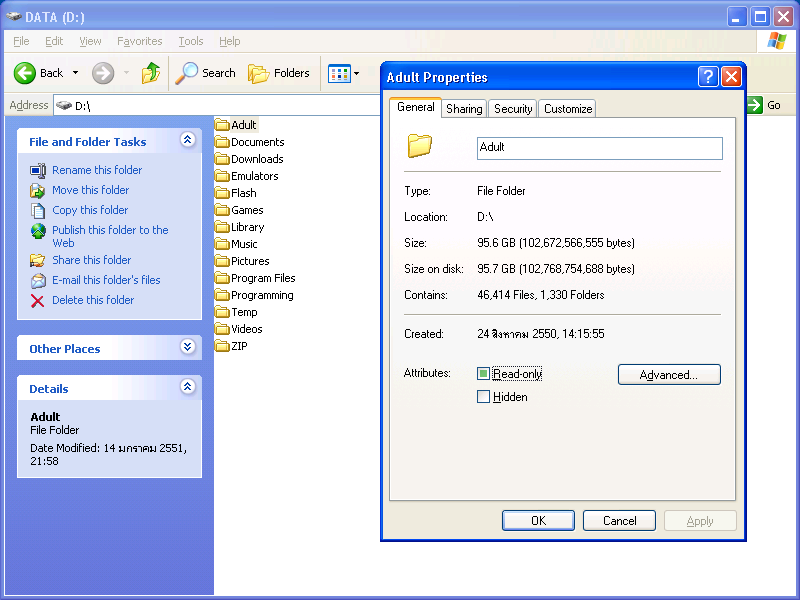Click the Publish this folder to the Web link
The height and width of the screenshot is (600, 800).
tap(110, 236)
